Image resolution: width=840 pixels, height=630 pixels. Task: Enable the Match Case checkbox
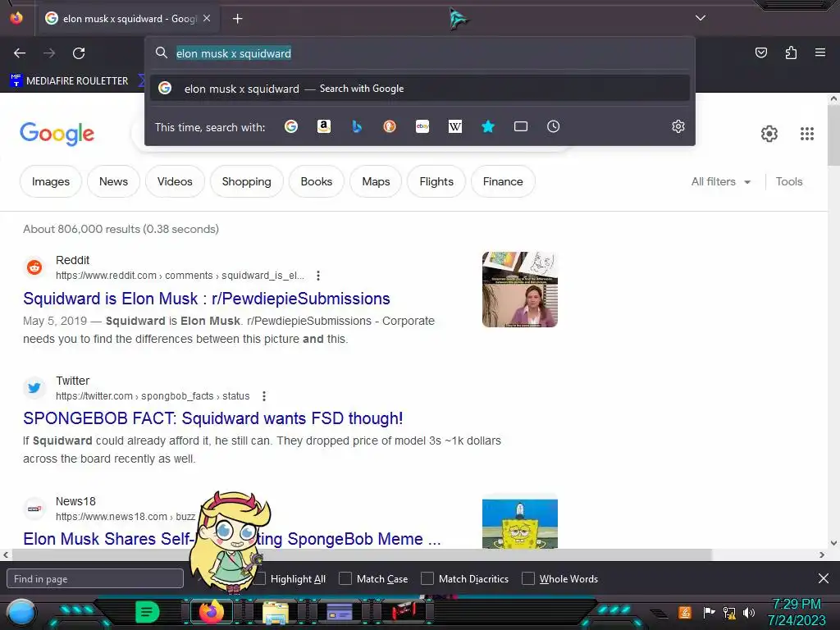click(345, 578)
